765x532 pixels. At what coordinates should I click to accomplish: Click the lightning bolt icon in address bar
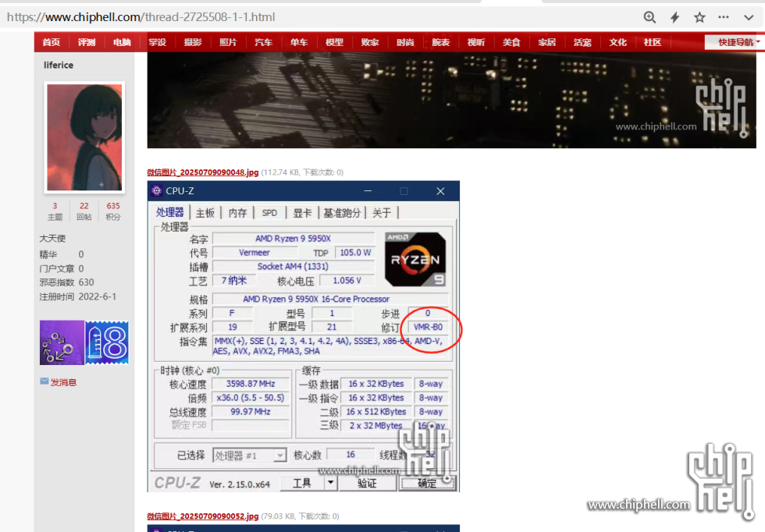[674, 17]
